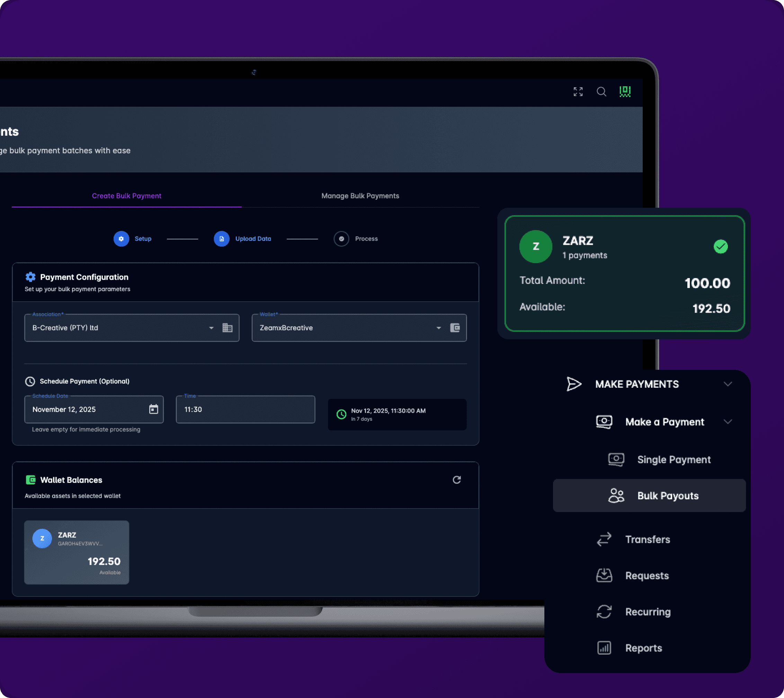The image size is (784, 698).
Task: Click the Setup step gear icon
Action: pyautogui.click(x=121, y=239)
